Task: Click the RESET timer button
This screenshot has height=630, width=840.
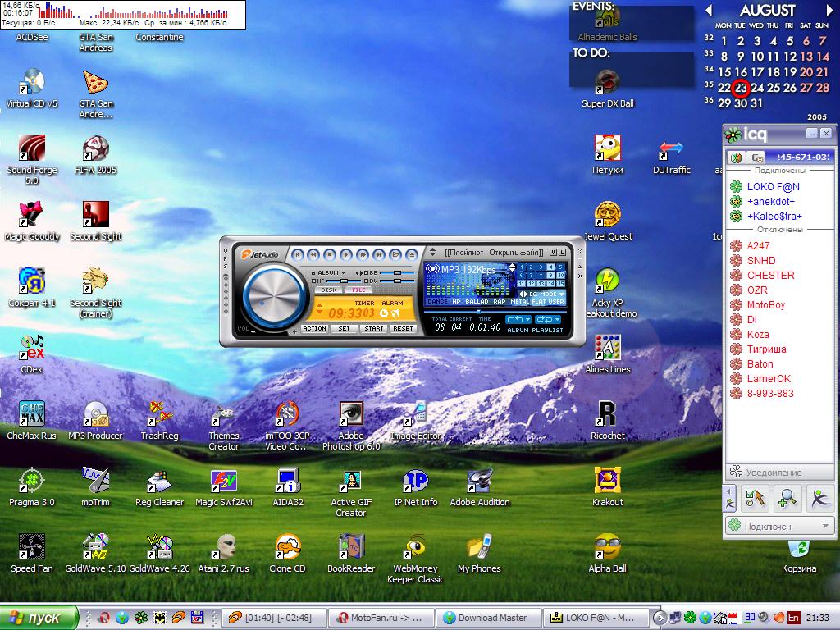Action: tap(403, 328)
